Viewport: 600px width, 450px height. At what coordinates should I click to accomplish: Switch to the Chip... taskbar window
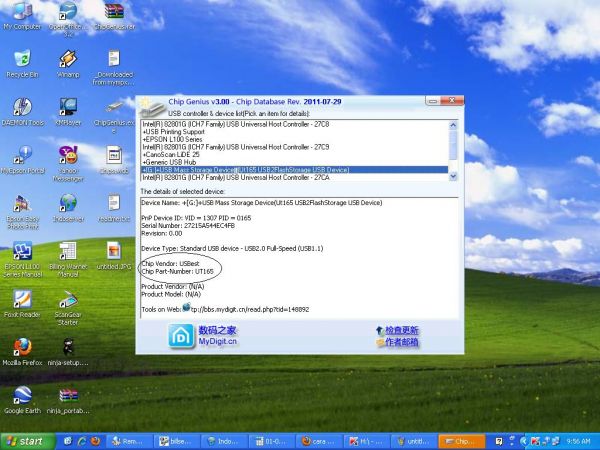point(461,442)
